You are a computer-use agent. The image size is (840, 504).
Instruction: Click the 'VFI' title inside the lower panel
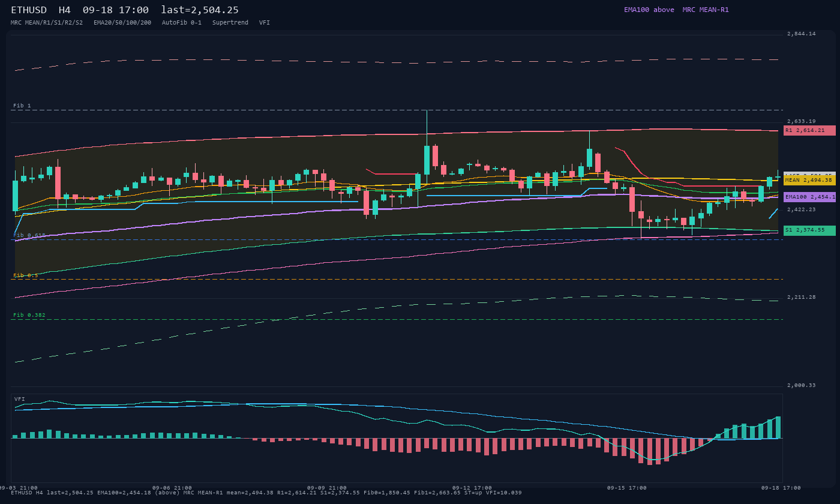(20, 399)
